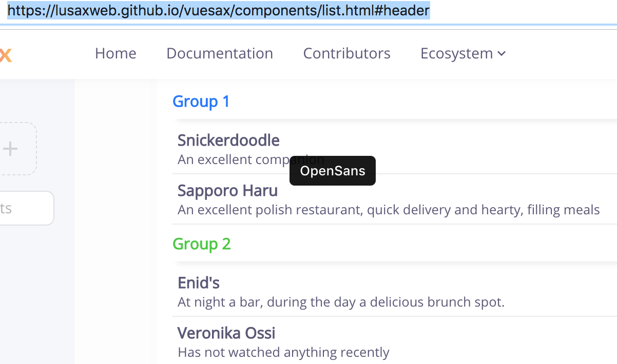The image size is (617, 364).
Task: Click the Sapporo Haru restaurant description
Action: pos(389,210)
